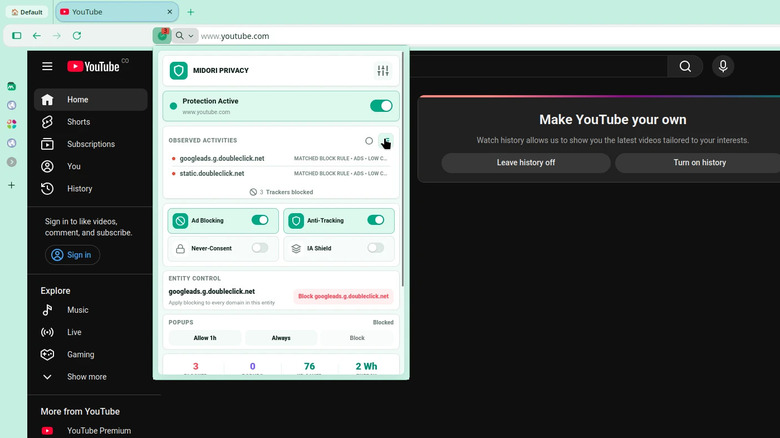The height and width of the screenshot is (438, 780).
Task: Enable the Never-Consent toggle
Action: click(260, 248)
